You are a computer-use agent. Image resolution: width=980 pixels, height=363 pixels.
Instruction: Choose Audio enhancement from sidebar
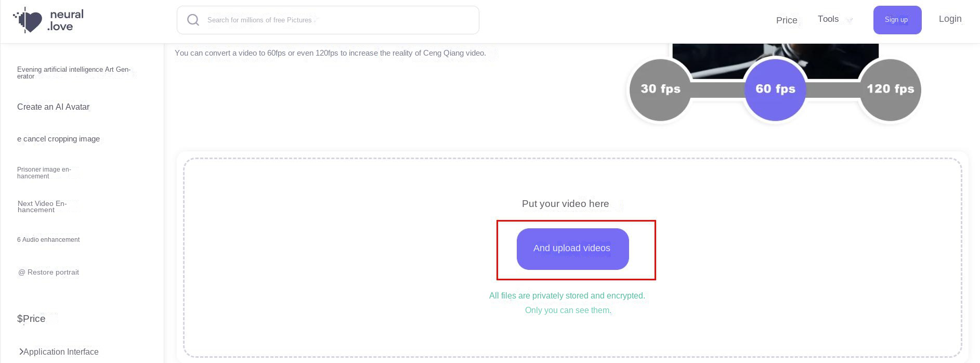point(48,240)
